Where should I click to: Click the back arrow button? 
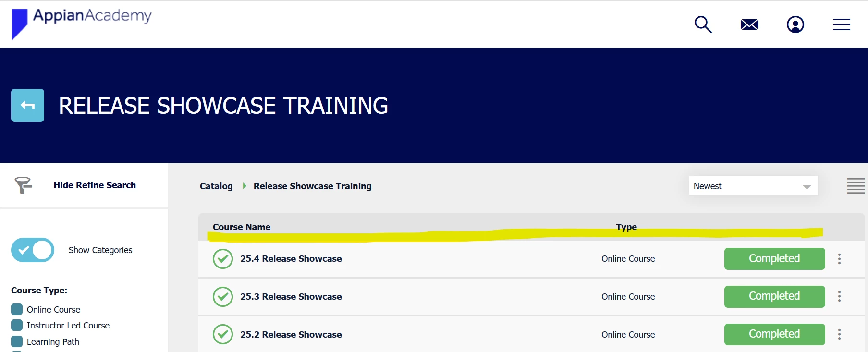pos(27,105)
